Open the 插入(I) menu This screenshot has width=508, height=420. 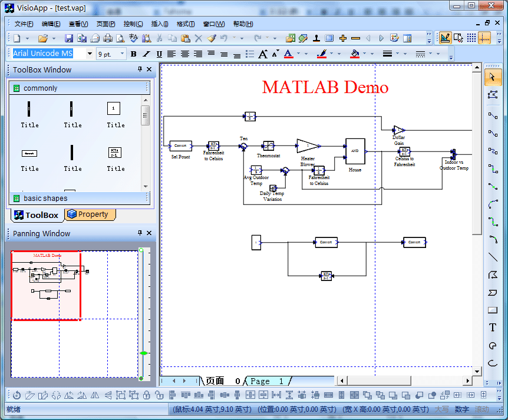point(160,24)
